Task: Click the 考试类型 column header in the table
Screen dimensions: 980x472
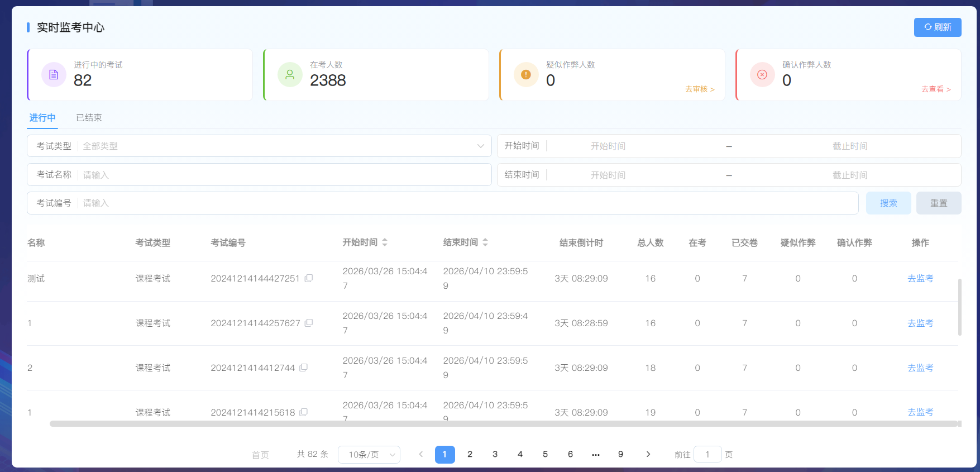Action: point(153,243)
